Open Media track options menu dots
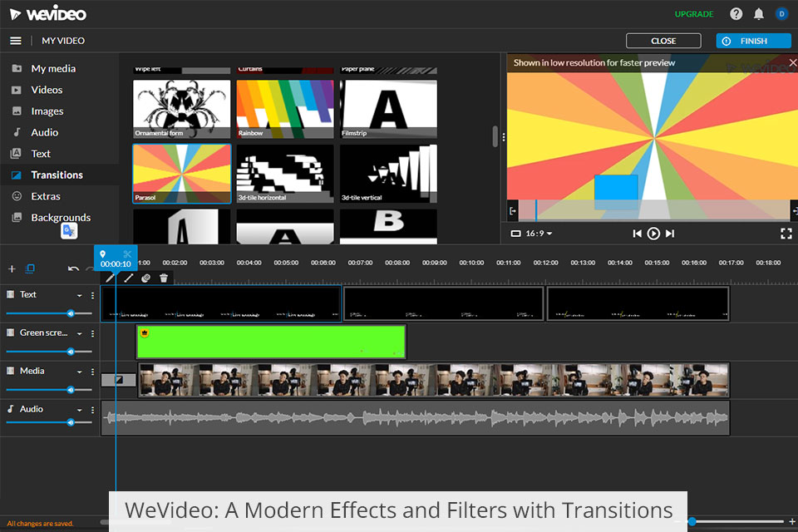 pos(92,372)
